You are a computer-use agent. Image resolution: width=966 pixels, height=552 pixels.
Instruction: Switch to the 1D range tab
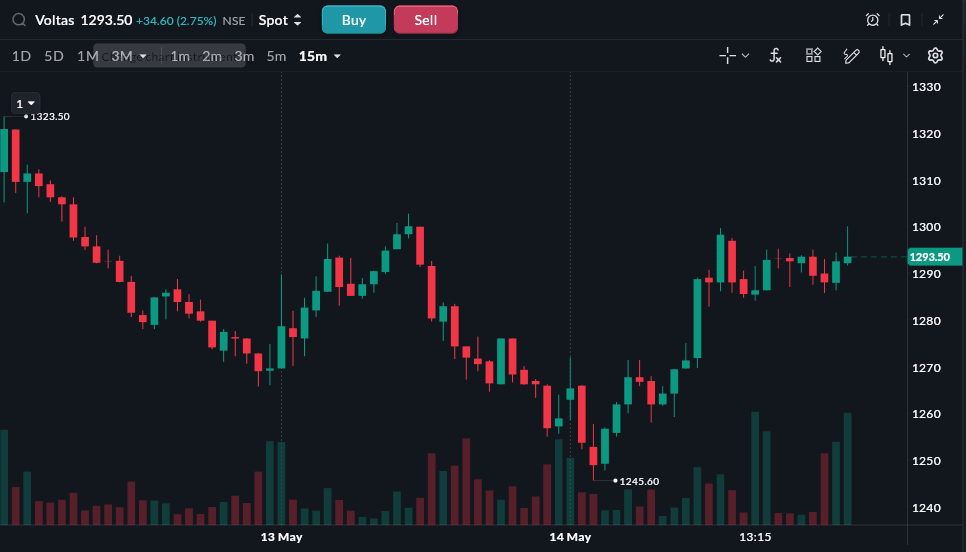pyautogui.click(x=22, y=56)
